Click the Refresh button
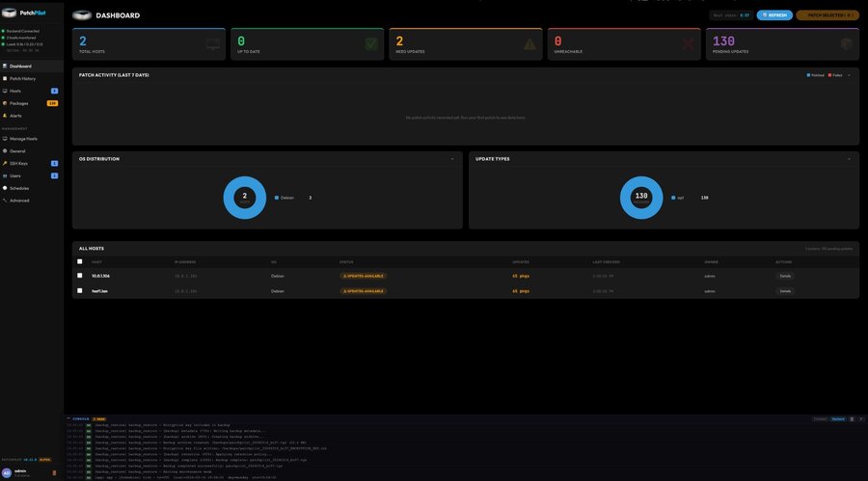 click(774, 15)
